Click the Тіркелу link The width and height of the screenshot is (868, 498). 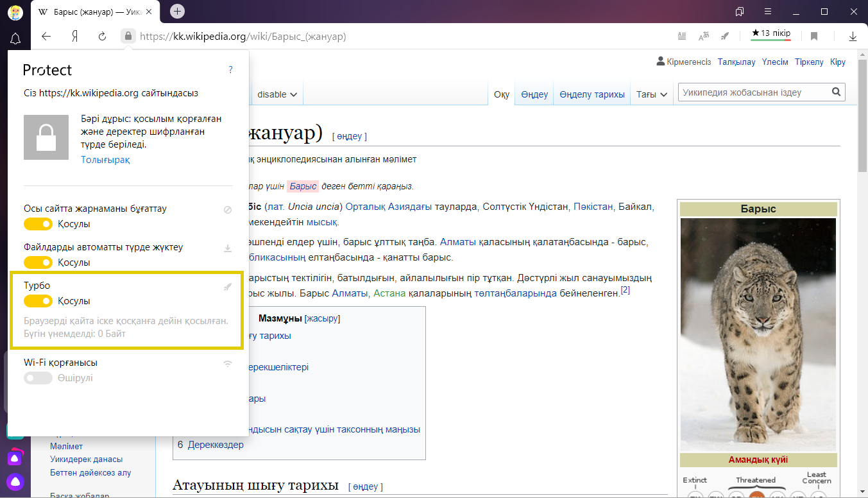point(809,62)
